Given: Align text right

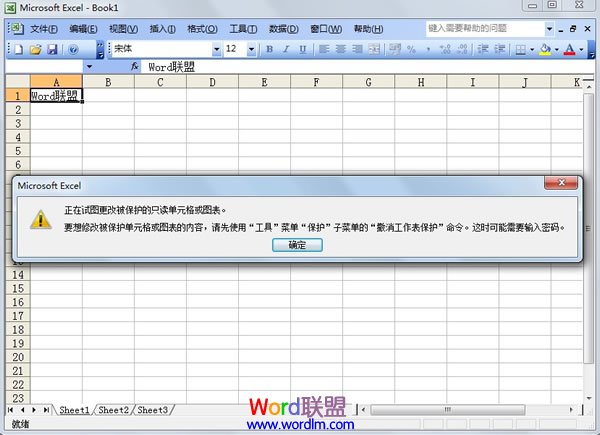Looking at the screenshot, I should [x=357, y=49].
